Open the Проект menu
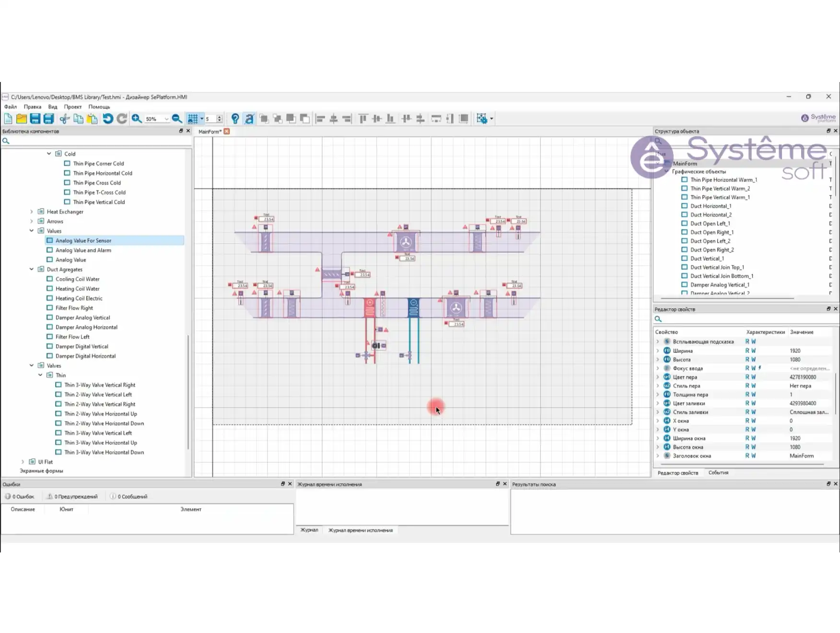Image resolution: width=840 pixels, height=633 pixels. pyautogui.click(x=72, y=107)
